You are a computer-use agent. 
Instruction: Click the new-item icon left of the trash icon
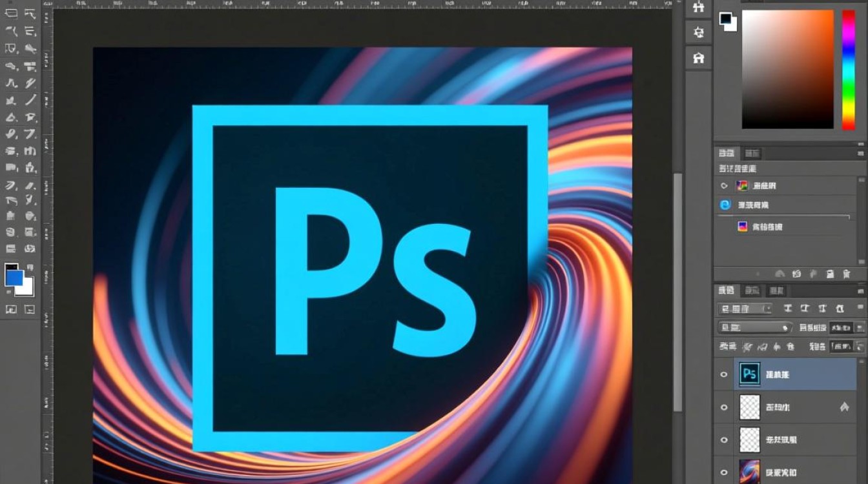click(x=830, y=274)
